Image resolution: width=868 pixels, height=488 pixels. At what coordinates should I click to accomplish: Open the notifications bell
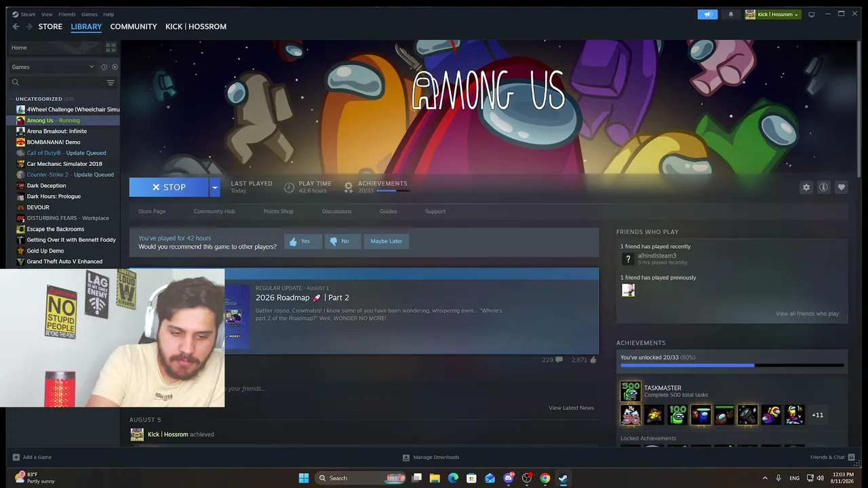tap(730, 14)
